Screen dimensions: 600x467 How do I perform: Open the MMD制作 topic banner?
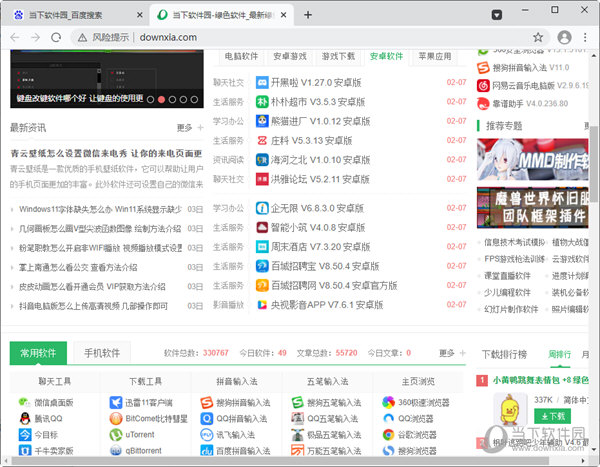pyautogui.click(x=533, y=160)
